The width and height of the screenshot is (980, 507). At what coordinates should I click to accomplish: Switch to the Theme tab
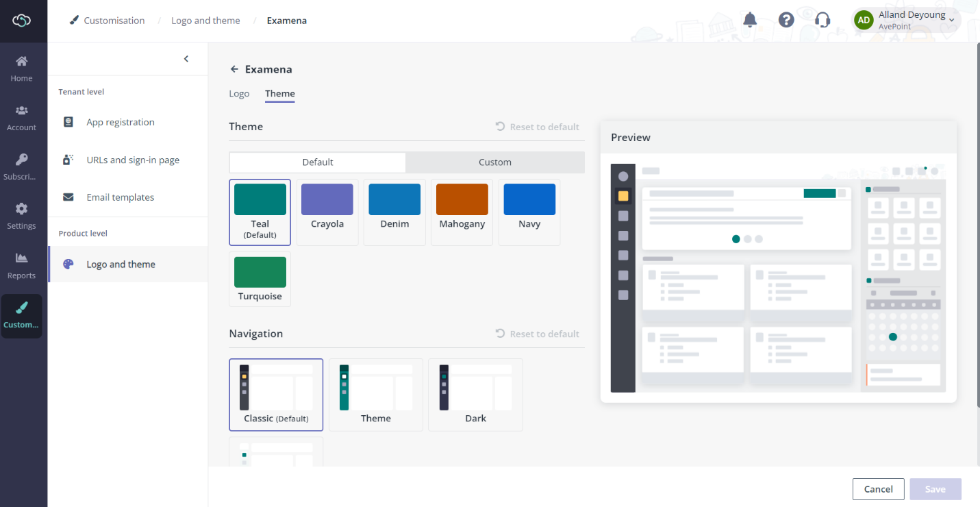pos(280,94)
